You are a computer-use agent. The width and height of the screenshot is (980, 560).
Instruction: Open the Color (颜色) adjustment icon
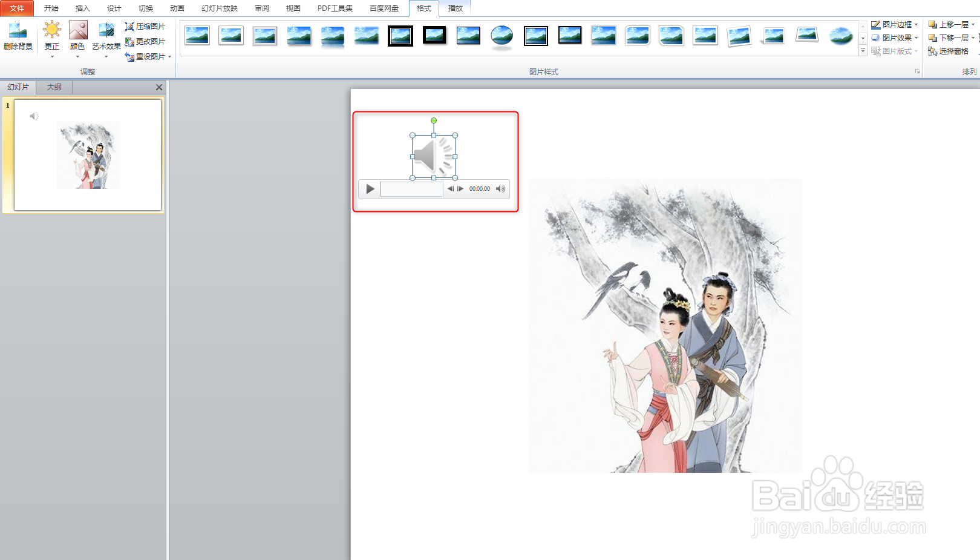[78, 30]
